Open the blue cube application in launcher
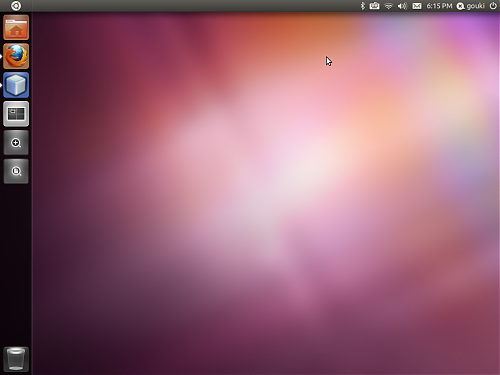Screen dimensions: 500x375 tap(16, 85)
